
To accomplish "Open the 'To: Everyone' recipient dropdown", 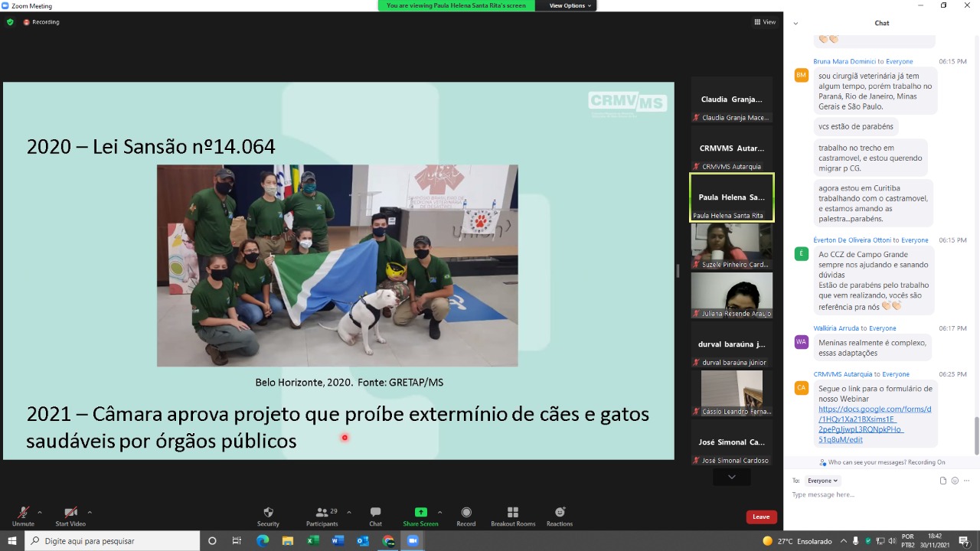I will 823,481.
